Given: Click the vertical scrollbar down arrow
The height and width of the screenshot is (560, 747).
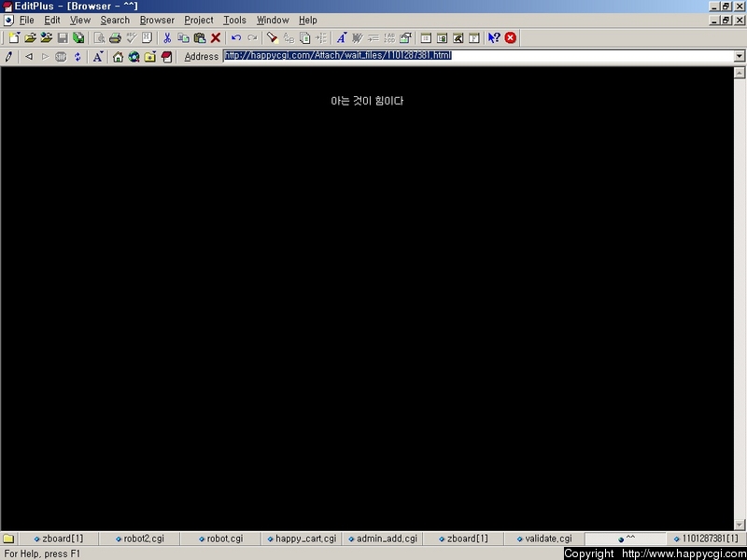Looking at the screenshot, I should (739, 525).
